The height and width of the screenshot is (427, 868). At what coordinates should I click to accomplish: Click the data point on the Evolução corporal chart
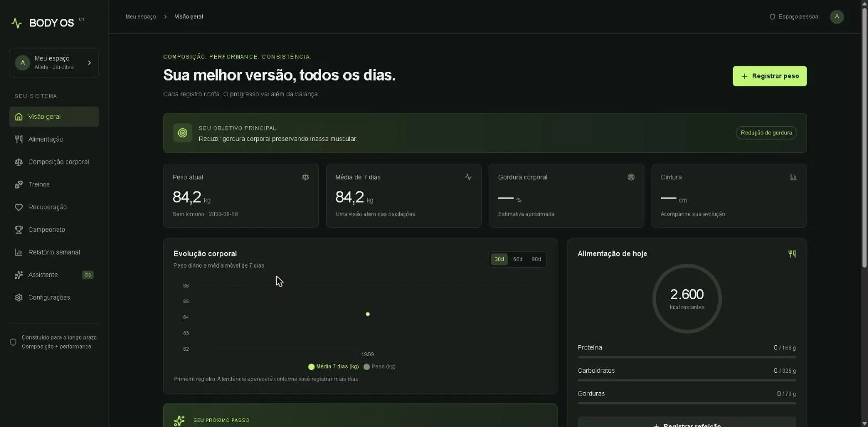coord(368,314)
